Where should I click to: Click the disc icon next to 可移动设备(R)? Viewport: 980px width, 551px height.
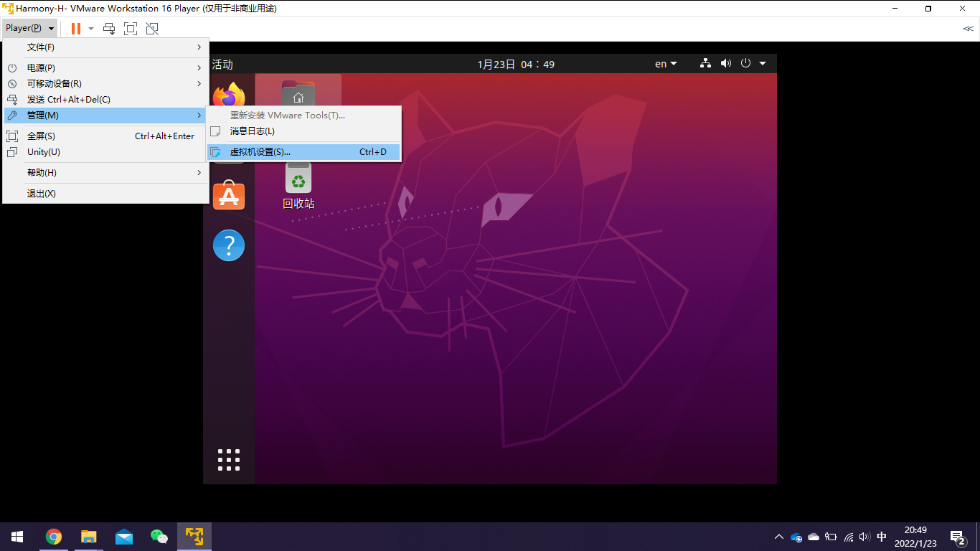(12, 84)
